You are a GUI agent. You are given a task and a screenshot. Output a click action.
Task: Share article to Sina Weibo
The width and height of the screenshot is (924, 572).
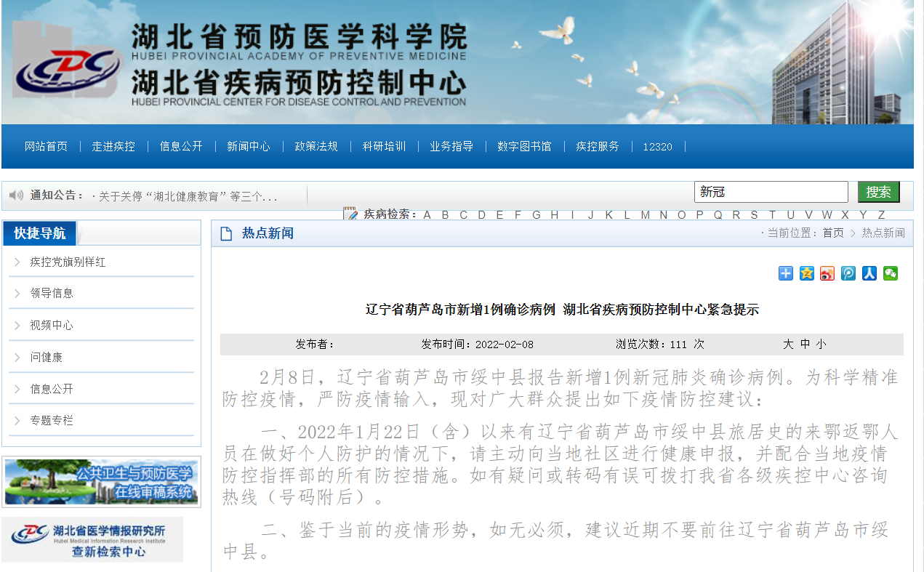pos(827,273)
